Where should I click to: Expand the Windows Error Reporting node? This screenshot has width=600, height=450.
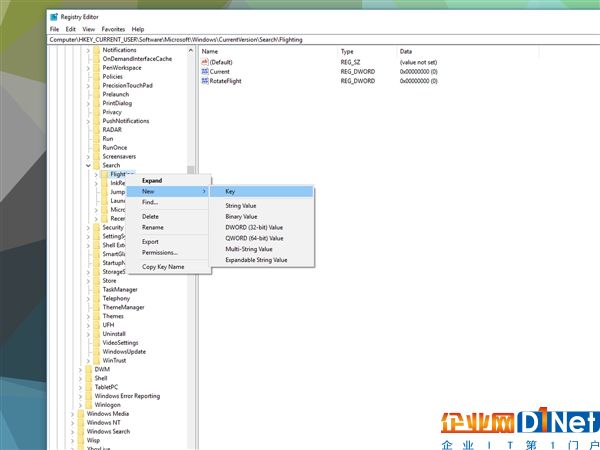tap(80, 396)
